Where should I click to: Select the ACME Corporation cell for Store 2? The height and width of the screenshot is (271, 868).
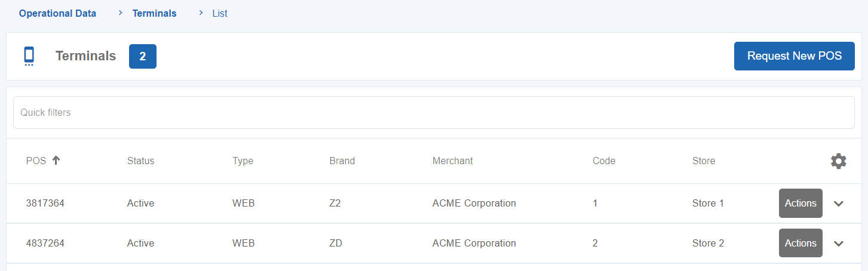pos(474,244)
